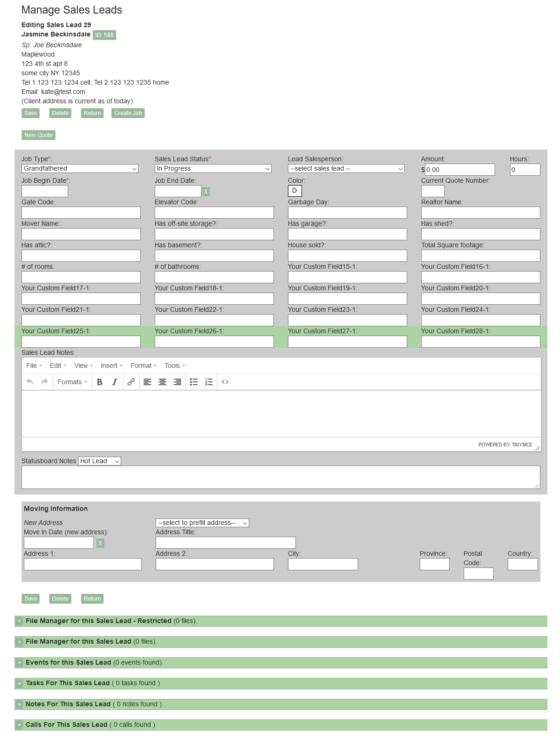Click the top Return button
The image size is (560, 739).
tap(92, 113)
